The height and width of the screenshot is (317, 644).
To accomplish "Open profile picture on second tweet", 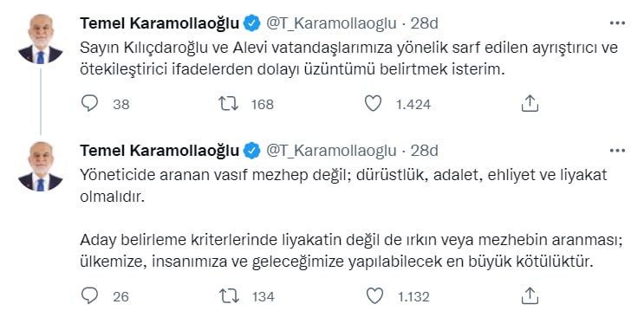I will (40, 166).
